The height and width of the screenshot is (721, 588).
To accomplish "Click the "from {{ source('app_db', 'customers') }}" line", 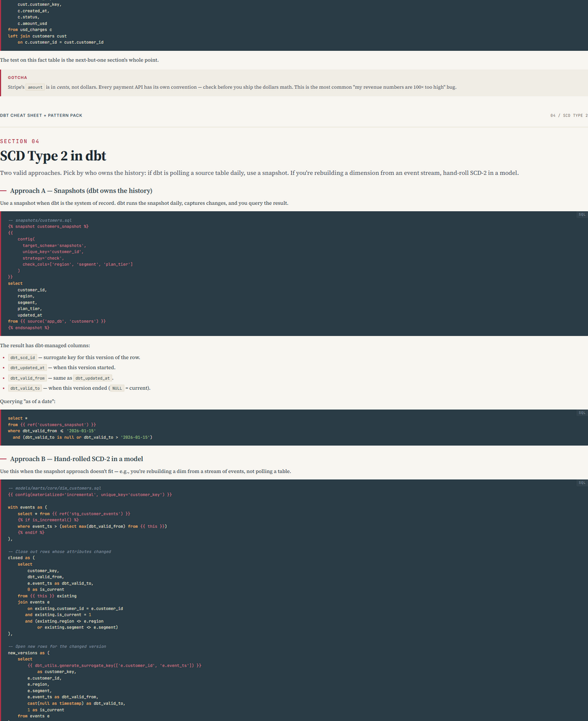I will [x=57, y=321].
